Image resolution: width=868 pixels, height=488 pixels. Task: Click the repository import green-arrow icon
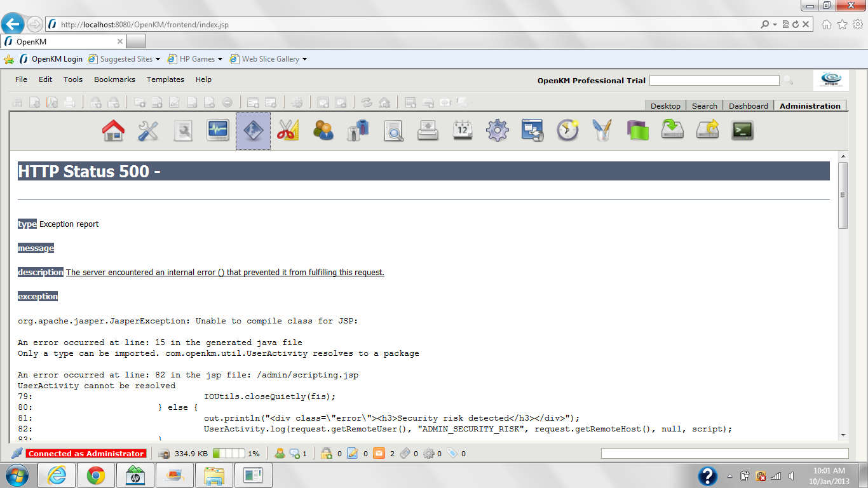coord(672,130)
